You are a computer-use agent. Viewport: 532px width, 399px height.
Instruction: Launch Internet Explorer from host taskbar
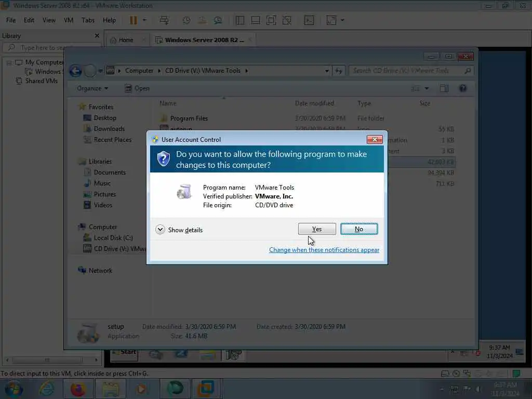click(x=46, y=389)
